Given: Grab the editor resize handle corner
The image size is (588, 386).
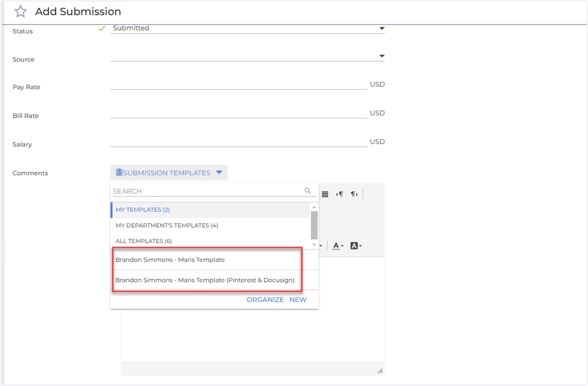Looking at the screenshot, I should point(380,370).
